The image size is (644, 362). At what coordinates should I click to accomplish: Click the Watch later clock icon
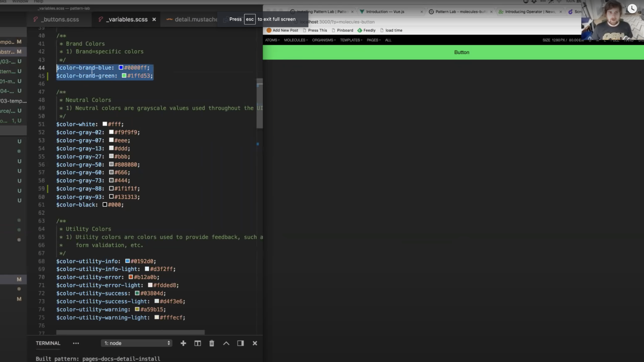pyautogui.click(x=632, y=8)
